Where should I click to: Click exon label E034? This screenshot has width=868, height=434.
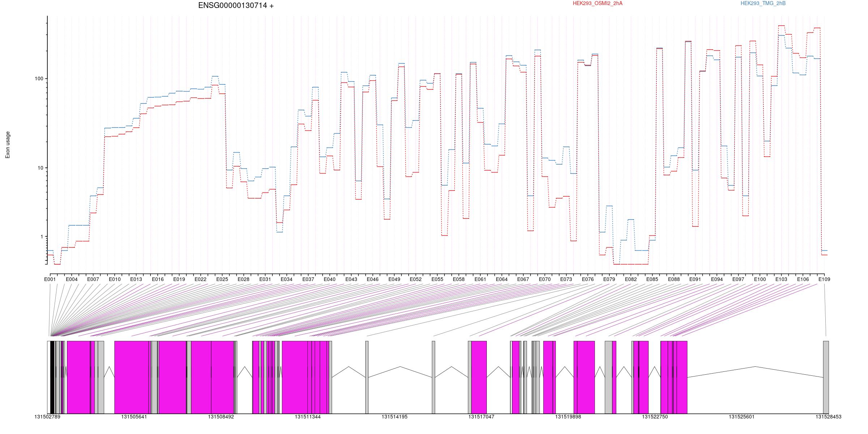[286, 279]
